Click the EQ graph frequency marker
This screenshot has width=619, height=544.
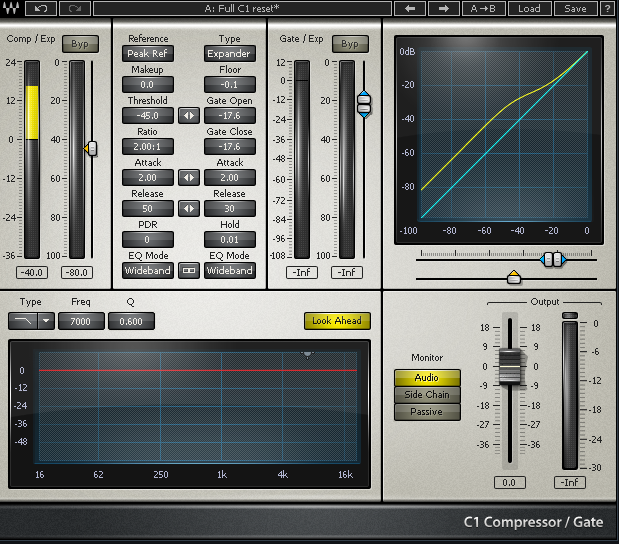pos(307,354)
